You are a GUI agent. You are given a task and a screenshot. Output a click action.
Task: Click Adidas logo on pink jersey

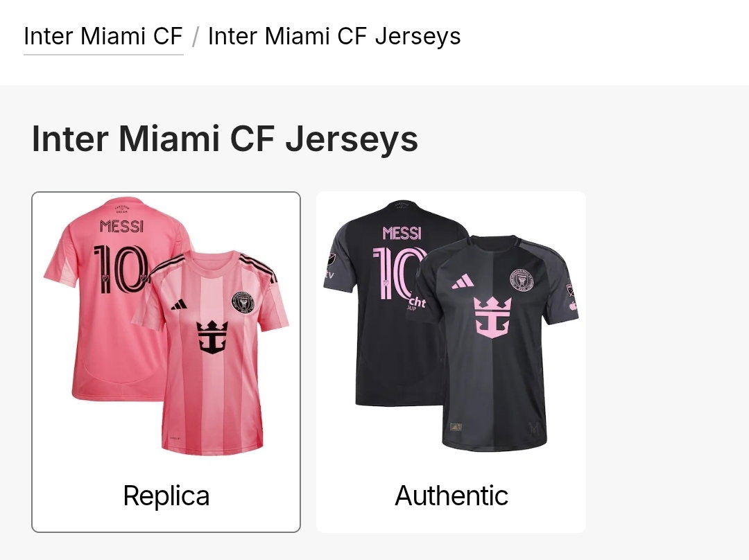(x=179, y=304)
